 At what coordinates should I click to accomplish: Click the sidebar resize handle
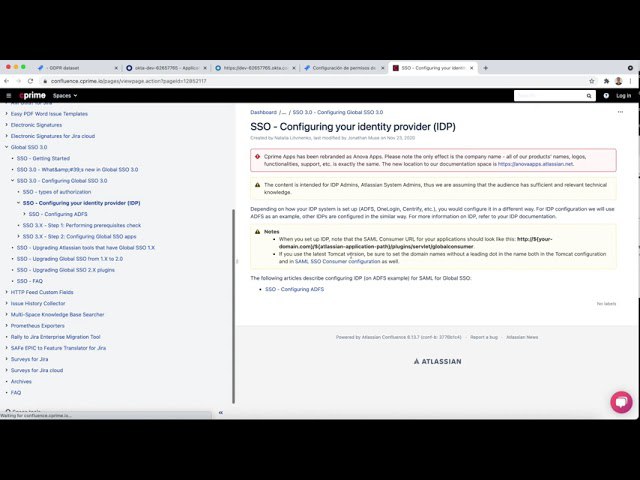pos(237,261)
